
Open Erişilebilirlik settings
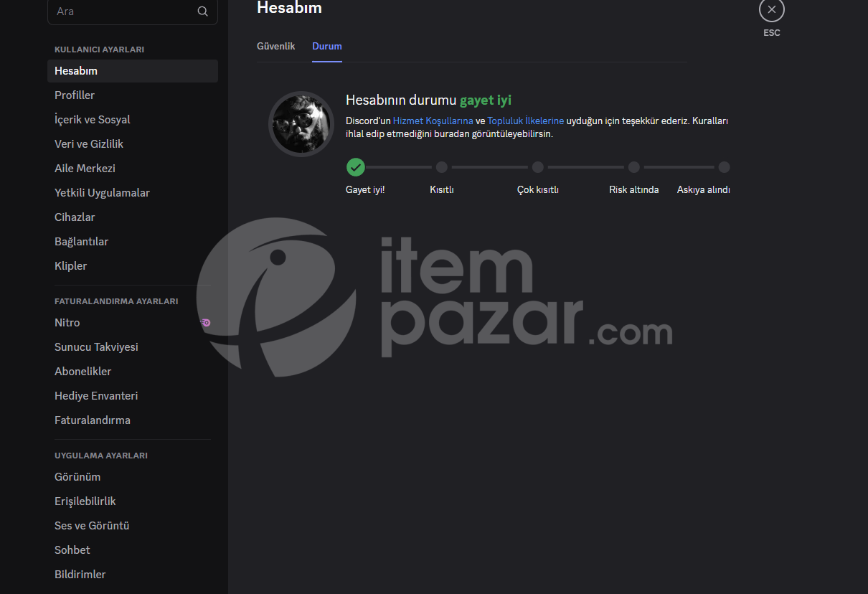point(133,501)
